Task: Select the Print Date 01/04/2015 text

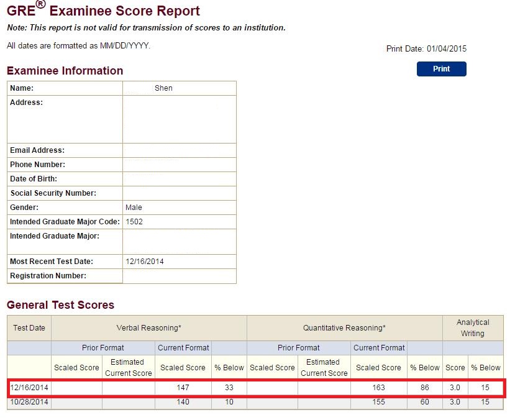Action: point(426,49)
